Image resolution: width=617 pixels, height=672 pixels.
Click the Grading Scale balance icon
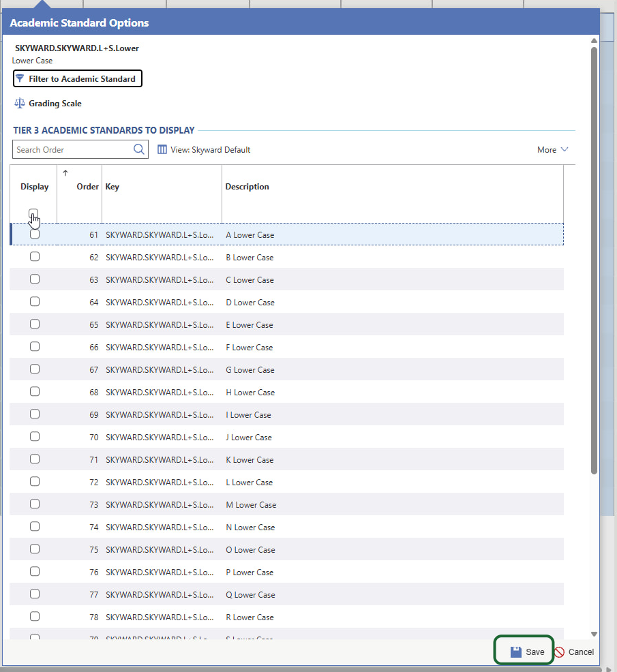click(19, 104)
